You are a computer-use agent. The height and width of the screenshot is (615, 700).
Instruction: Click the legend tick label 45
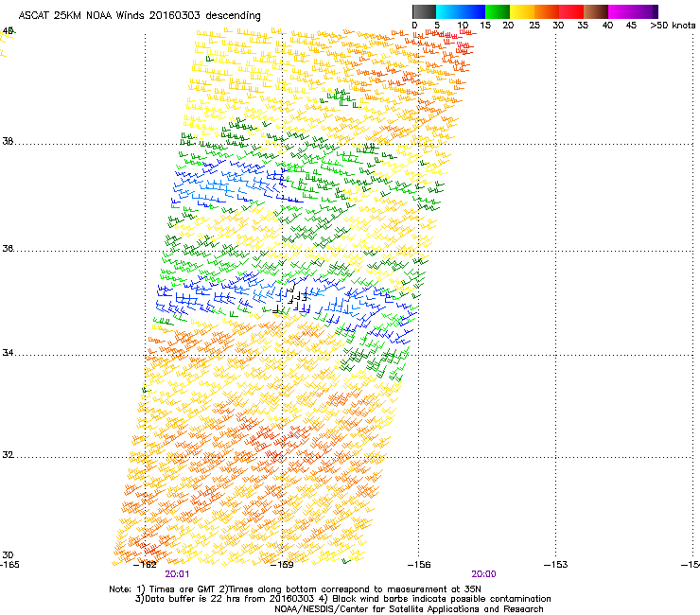point(631,26)
